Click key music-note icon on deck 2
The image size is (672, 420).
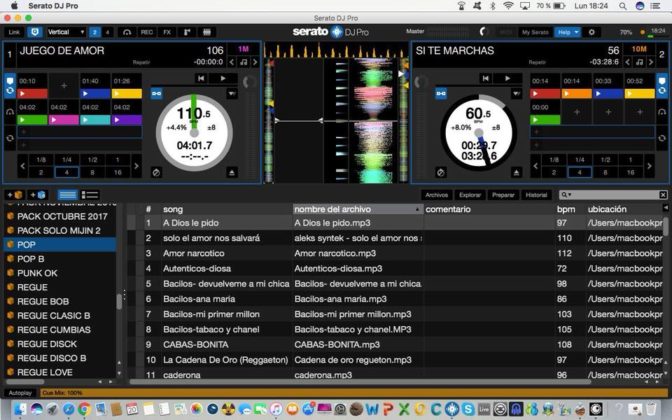pos(639,62)
